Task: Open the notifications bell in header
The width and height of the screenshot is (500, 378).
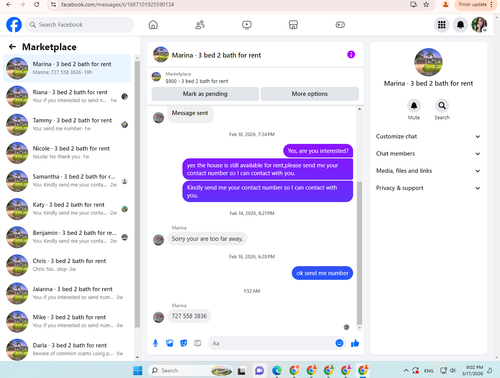Action: point(460,25)
